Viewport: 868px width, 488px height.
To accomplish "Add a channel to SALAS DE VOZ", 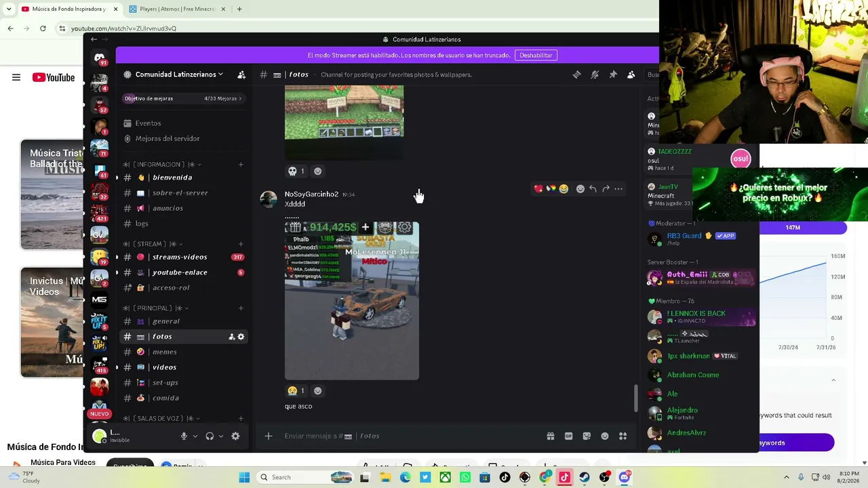I will [x=241, y=419].
